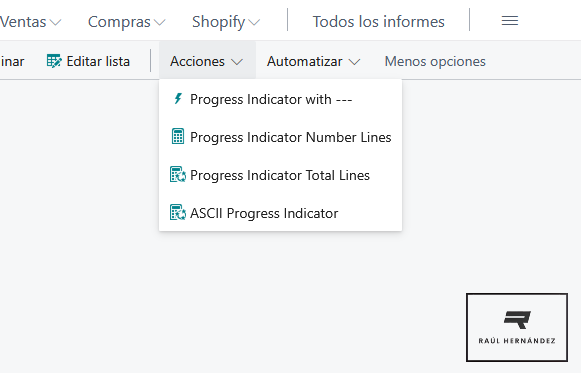Expand the Shopify dropdown chevron
Viewport: 581px width, 373px height.
pyautogui.click(x=254, y=23)
